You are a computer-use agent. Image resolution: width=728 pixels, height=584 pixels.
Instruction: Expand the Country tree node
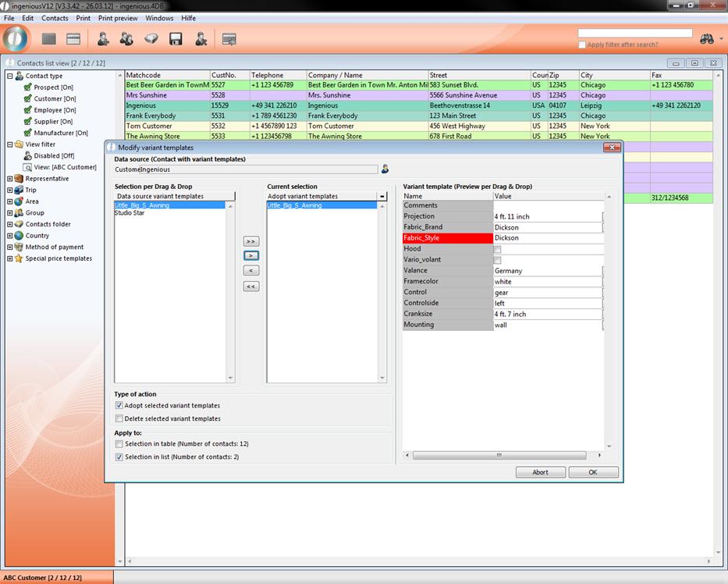(10, 236)
